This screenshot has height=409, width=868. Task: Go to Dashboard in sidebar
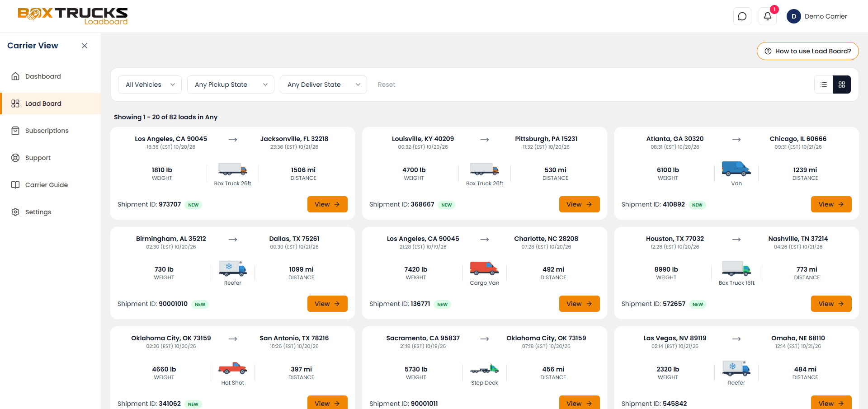pos(51,76)
